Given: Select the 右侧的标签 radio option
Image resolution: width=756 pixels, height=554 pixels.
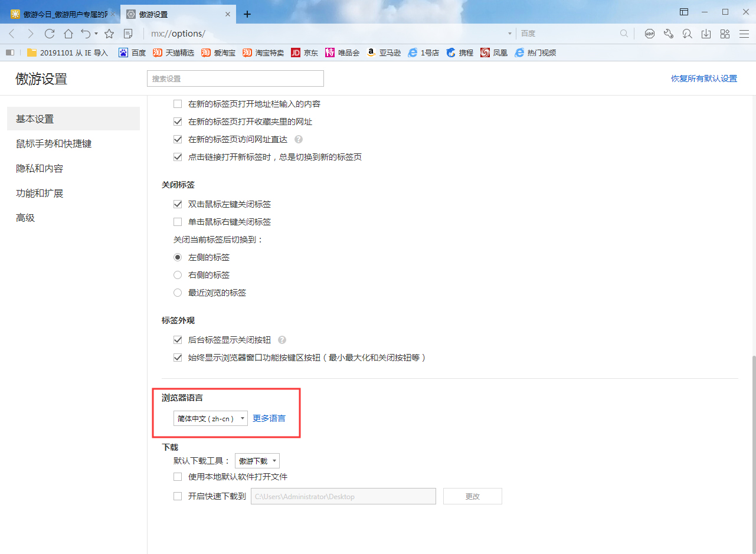Looking at the screenshot, I should pyautogui.click(x=178, y=274).
